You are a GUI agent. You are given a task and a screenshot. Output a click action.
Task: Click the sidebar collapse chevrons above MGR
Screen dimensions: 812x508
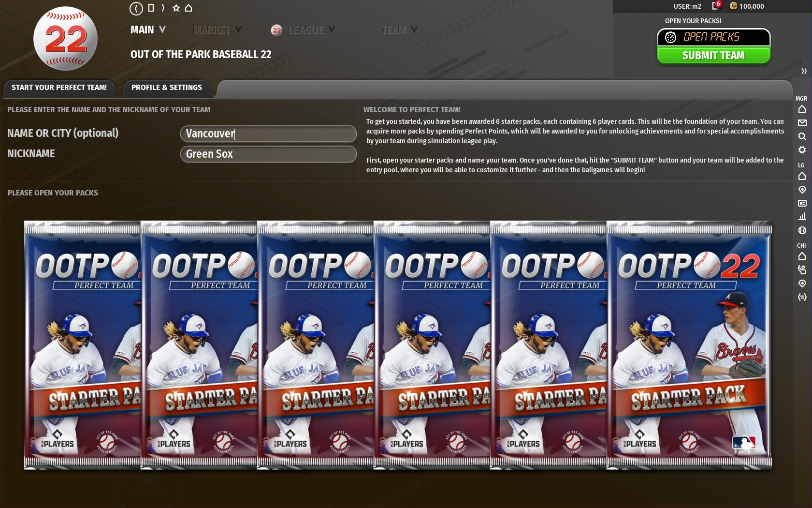pos(804,71)
